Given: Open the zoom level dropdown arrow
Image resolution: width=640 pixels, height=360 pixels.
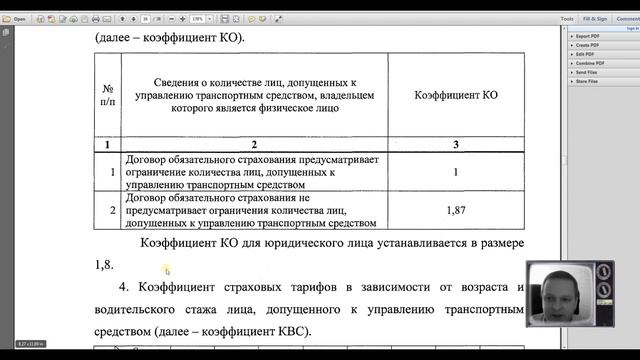Looking at the screenshot, I should (x=209, y=19).
